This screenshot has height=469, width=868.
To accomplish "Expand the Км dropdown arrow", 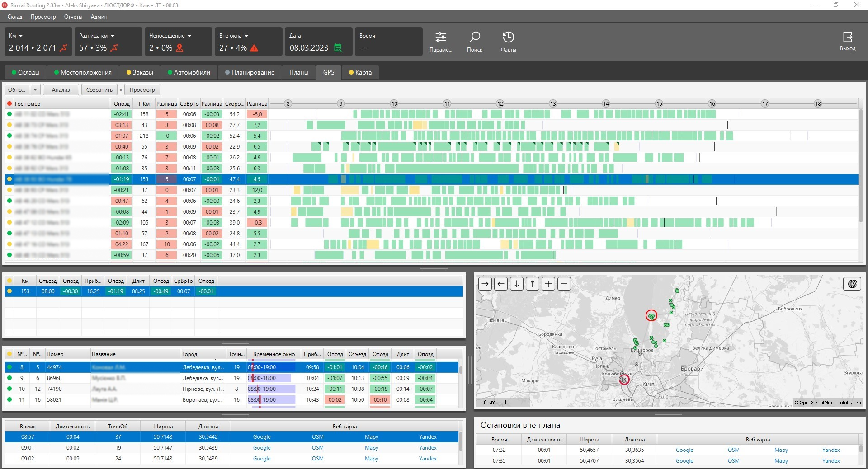I will point(21,36).
